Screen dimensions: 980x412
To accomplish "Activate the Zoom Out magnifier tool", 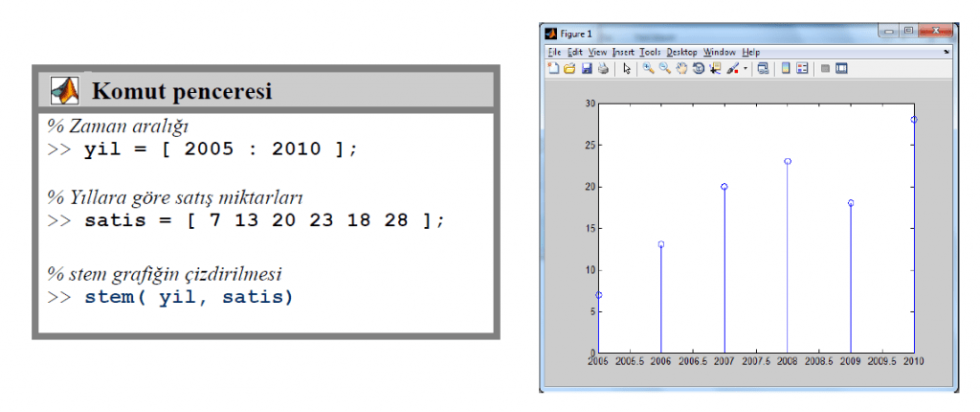I will (665, 68).
